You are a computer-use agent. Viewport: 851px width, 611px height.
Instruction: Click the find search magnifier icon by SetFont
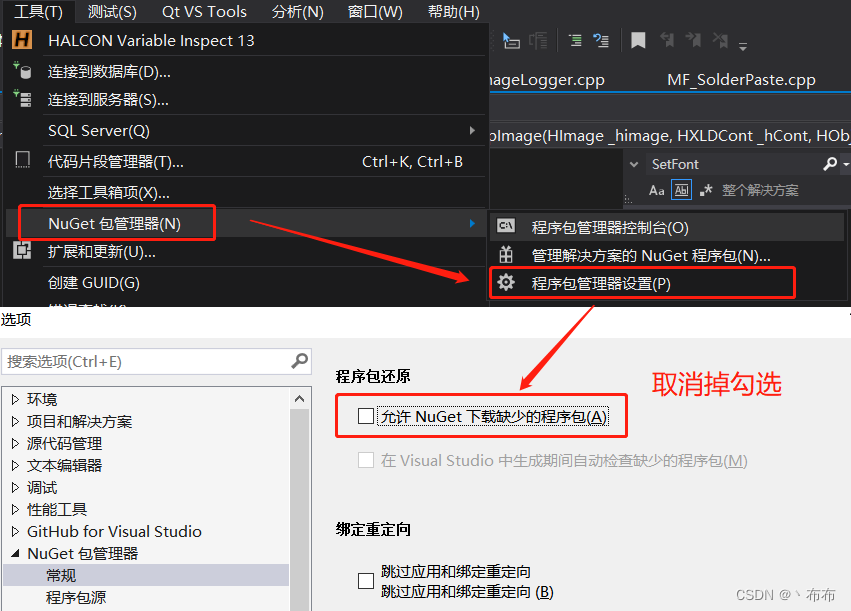coord(830,164)
